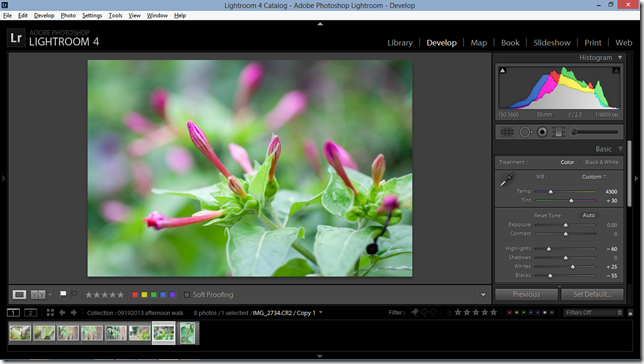Image resolution: width=644 pixels, height=364 pixels.
Task: Open the Filters Off dropdown
Action: click(593, 313)
